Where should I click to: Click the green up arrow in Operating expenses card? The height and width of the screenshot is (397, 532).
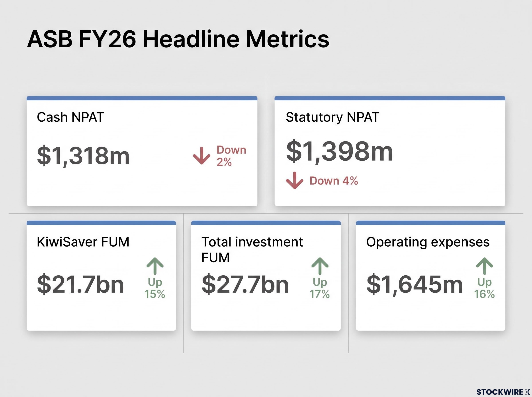485,266
